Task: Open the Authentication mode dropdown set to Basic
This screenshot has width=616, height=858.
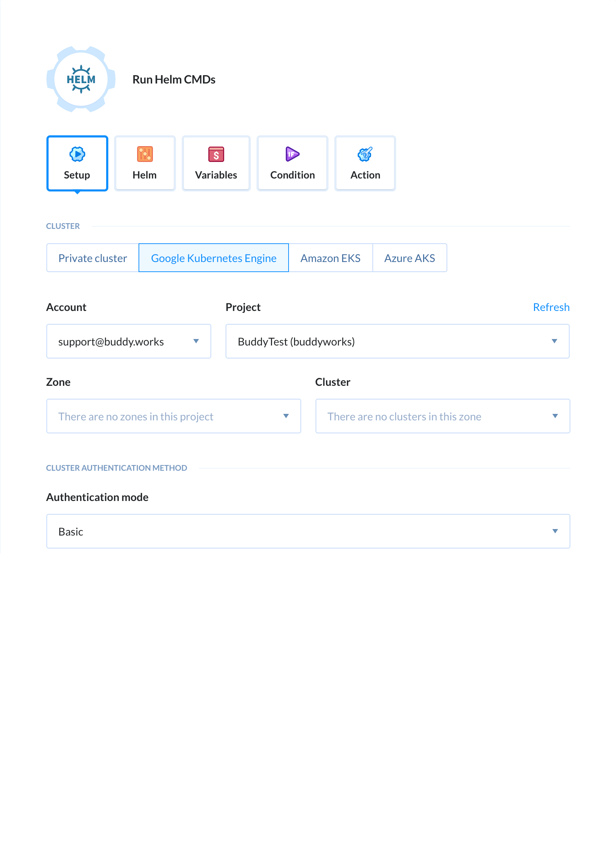Action: tap(308, 531)
